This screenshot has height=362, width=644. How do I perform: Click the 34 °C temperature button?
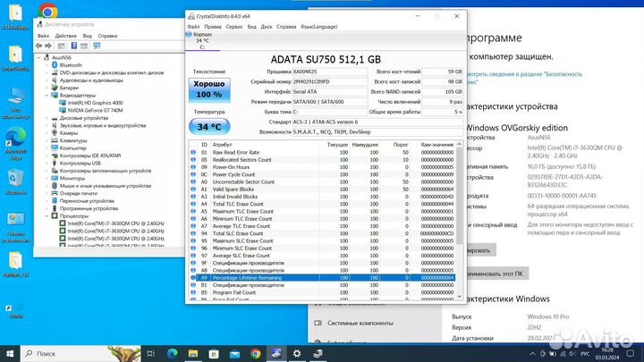(x=209, y=127)
